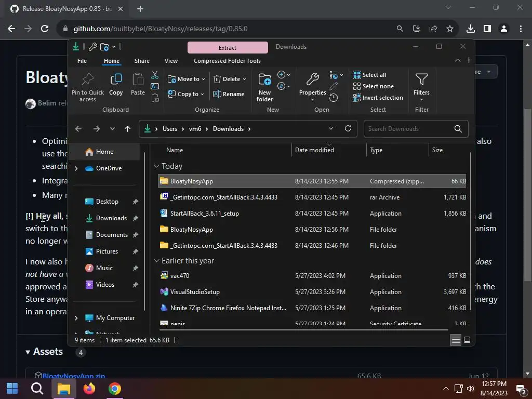The height and width of the screenshot is (399, 532).
Task: Click the Cut scissors icon
Action: pyautogui.click(x=155, y=75)
